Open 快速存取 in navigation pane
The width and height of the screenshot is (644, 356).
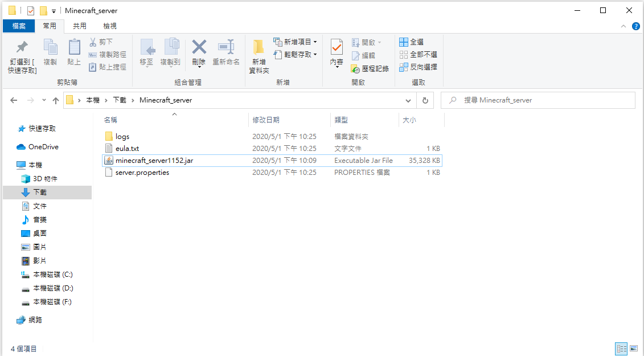click(x=42, y=129)
